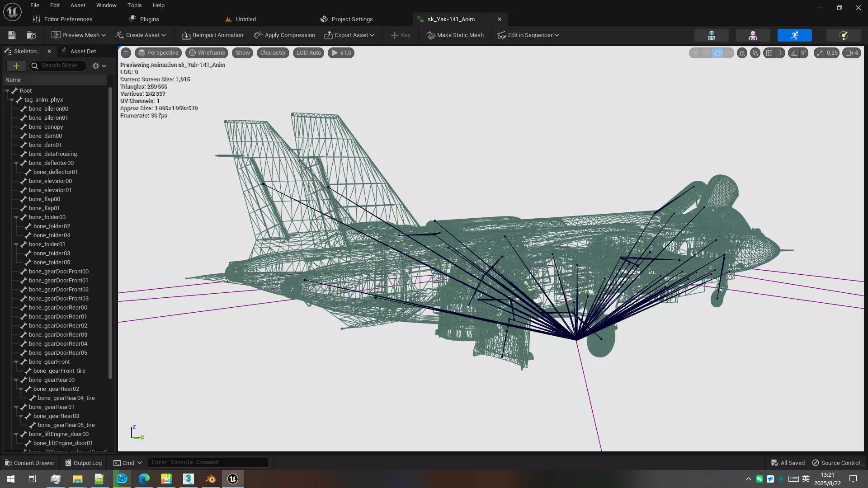Toggle surface snapping in viewport

click(755, 53)
